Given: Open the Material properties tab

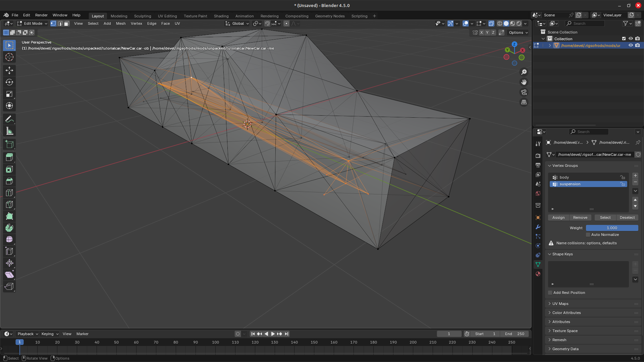Looking at the screenshot, I should [x=538, y=274].
